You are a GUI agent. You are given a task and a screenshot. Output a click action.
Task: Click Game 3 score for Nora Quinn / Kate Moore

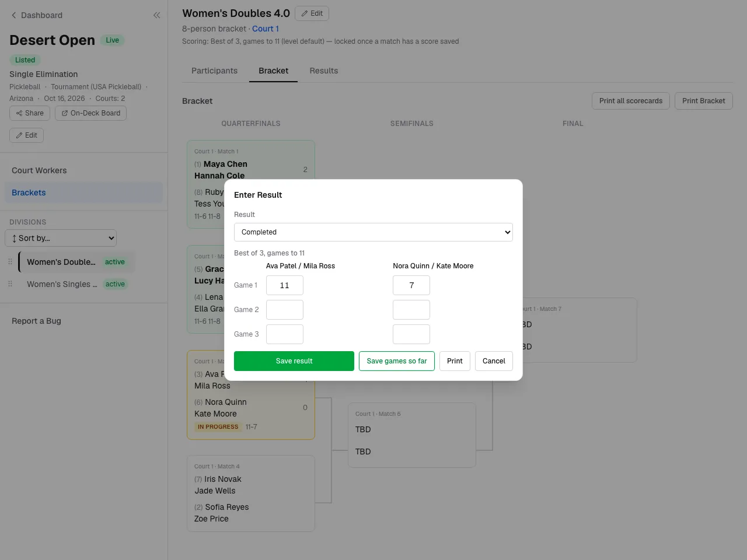pos(411,334)
